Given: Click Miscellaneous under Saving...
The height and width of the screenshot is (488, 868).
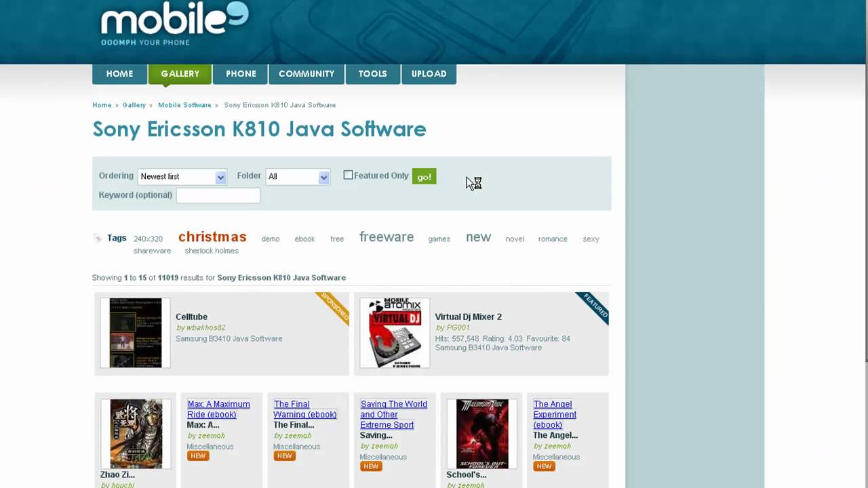Looking at the screenshot, I should pos(383,457).
